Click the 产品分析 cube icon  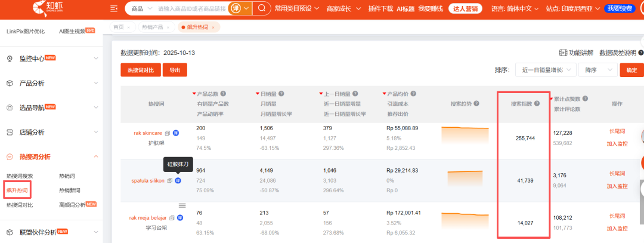point(10,83)
